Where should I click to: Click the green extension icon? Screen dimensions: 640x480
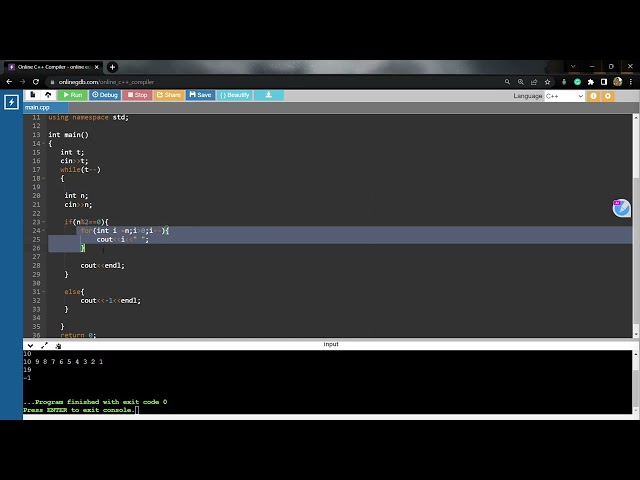click(x=577, y=82)
